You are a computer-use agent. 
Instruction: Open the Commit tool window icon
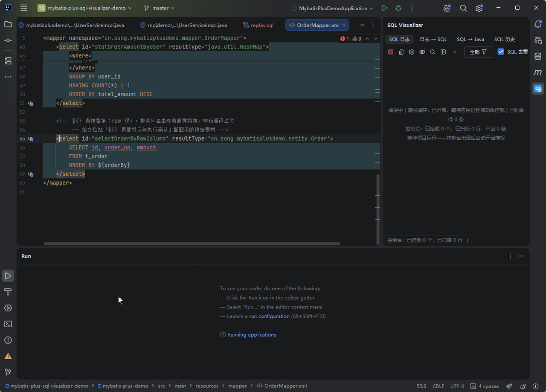pyautogui.click(x=8, y=40)
